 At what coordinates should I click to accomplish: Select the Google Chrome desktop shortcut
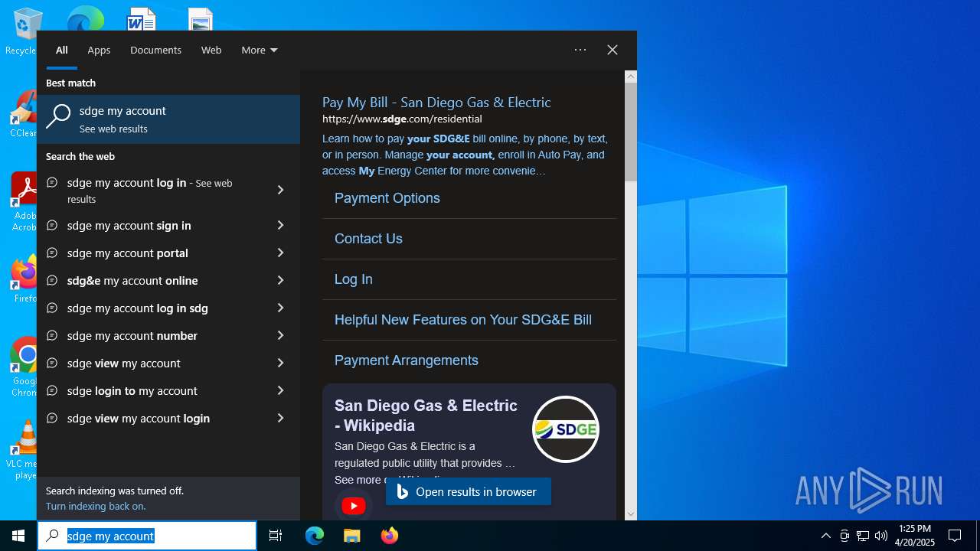click(x=24, y=367)
